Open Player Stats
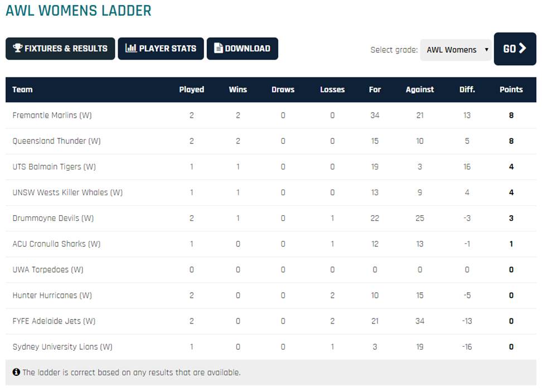 tap(161, 49)
